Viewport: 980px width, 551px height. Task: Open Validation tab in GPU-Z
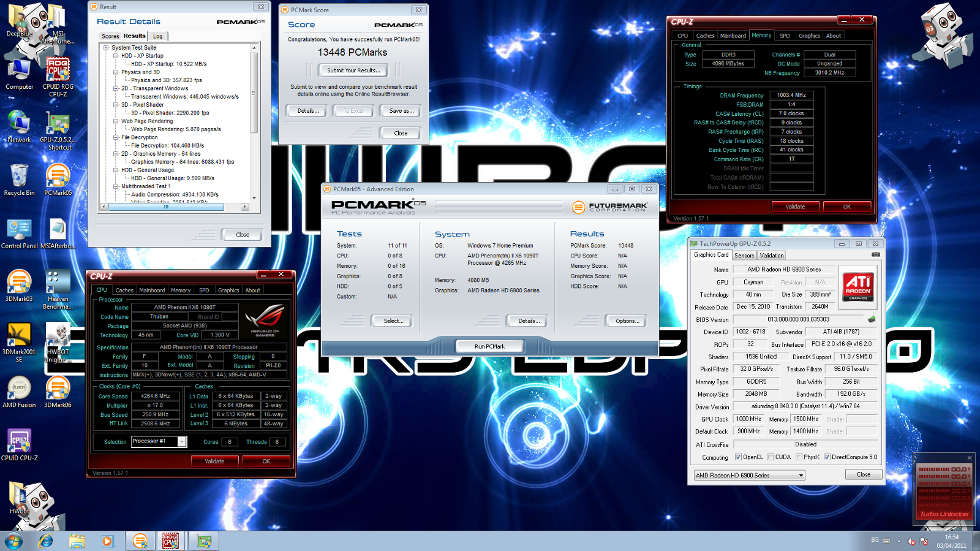pyautogui.click(x=771, y=256)
